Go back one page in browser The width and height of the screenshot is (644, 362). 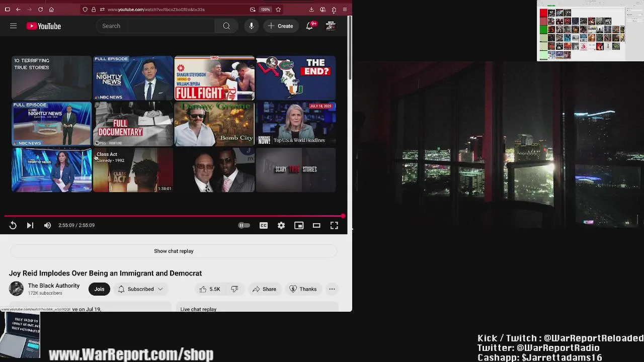tap(18, 9)
